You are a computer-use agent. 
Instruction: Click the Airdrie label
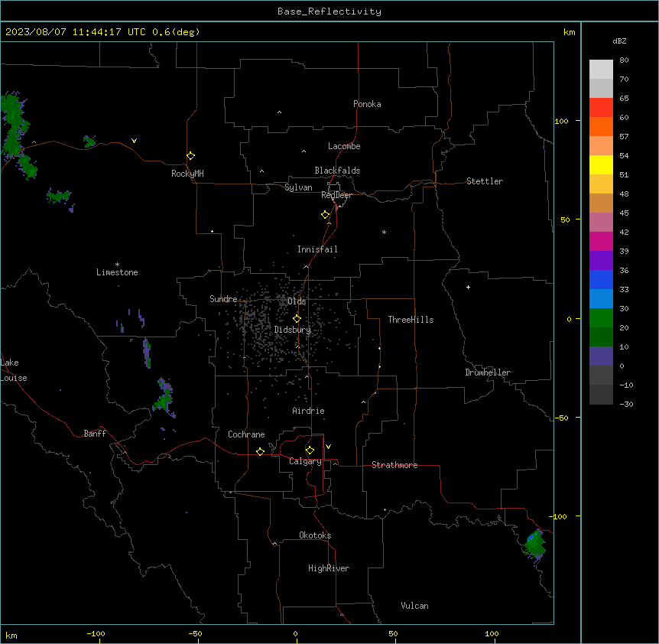308,411
